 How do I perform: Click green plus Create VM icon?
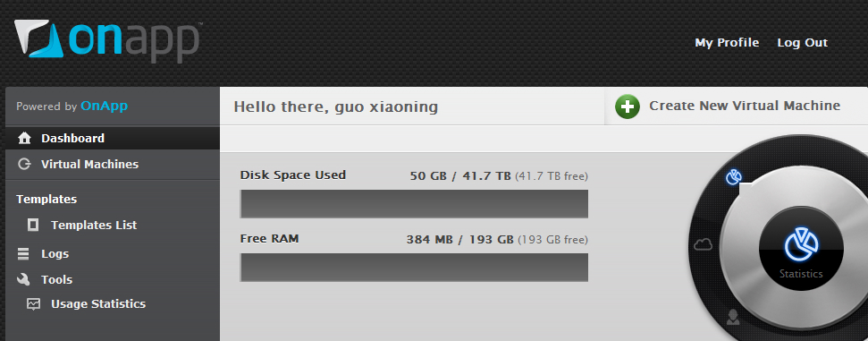[628, 107]
